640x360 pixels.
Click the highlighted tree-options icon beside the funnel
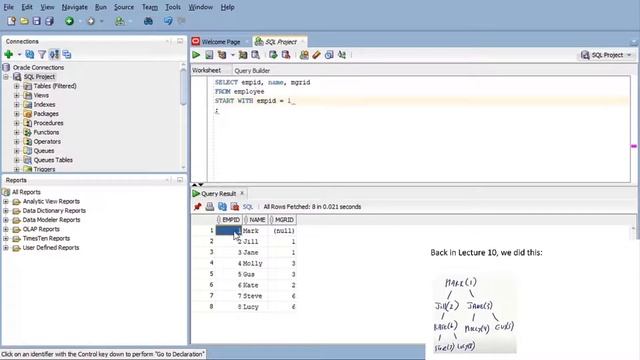tap(54, 54)
